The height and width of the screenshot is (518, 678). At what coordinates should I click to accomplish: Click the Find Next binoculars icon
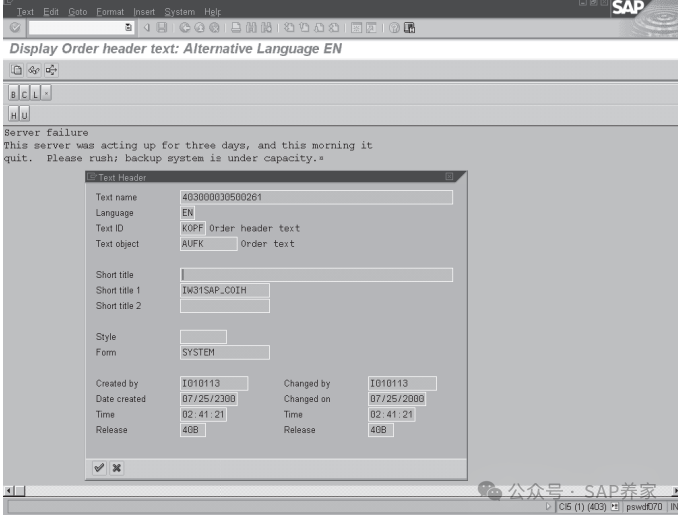point(266,28)
